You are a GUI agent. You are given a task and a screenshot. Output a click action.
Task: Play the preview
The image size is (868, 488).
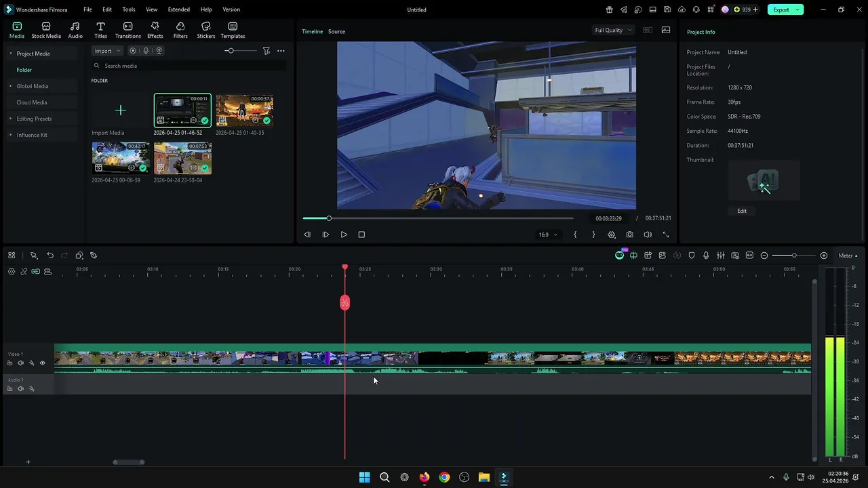click(344, 235)
